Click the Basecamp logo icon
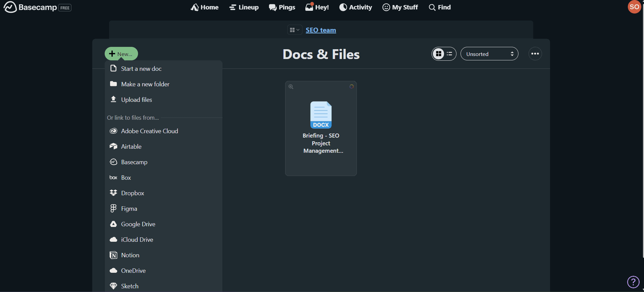 tap(10, 7)
